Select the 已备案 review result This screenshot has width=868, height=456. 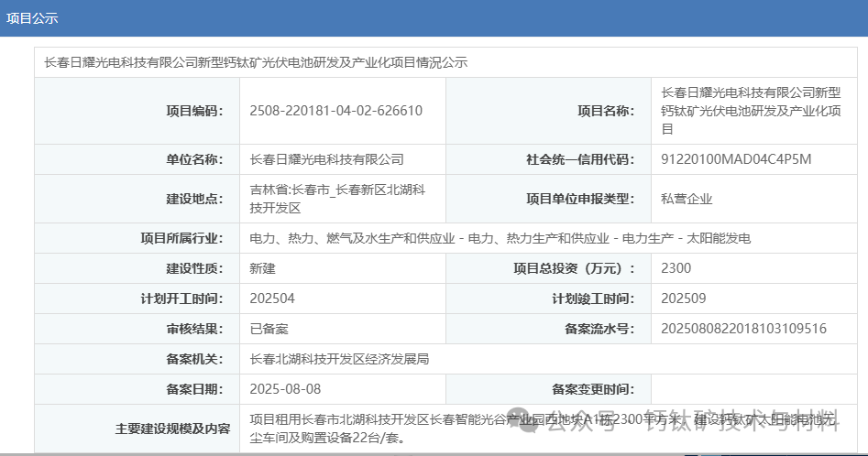pyautogui.click(x=269, y=329)
